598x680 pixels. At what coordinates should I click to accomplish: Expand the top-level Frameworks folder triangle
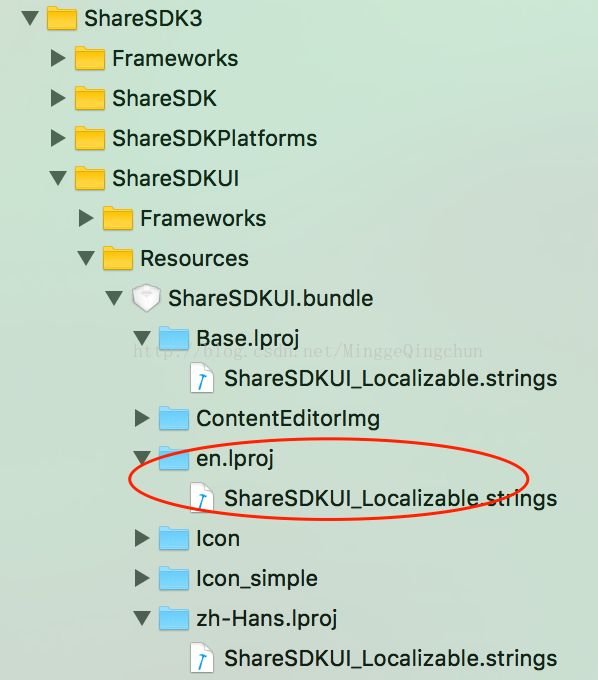[58, 58]
